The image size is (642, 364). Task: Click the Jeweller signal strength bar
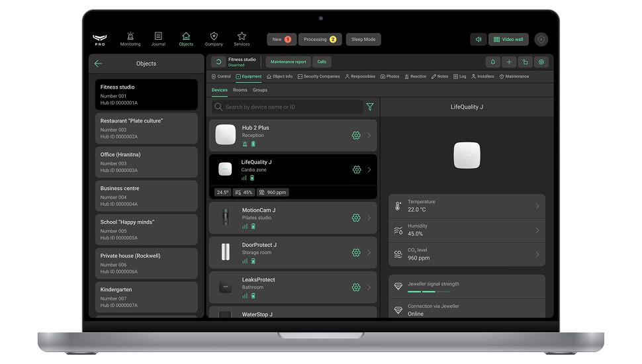(428, 291)
